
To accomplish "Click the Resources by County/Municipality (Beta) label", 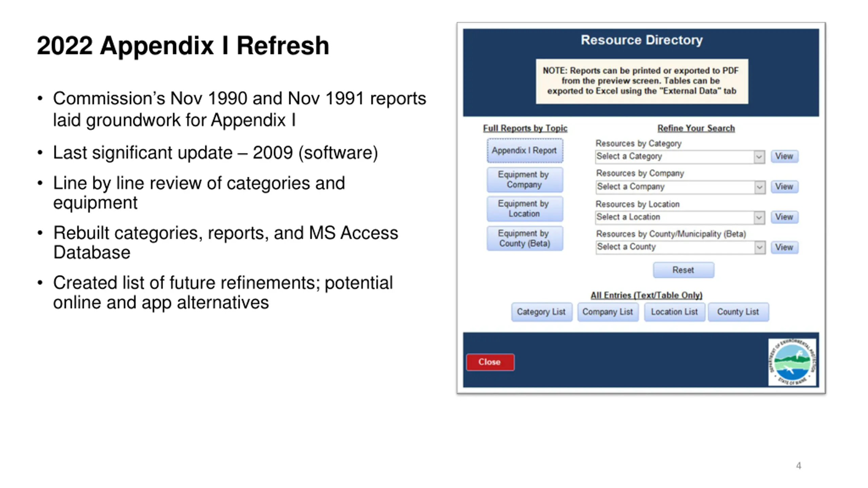I will (671, 234).
